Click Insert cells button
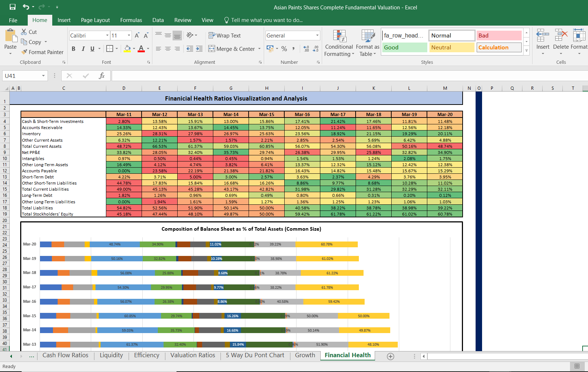The image size is (588, 372). click(543, 43)
